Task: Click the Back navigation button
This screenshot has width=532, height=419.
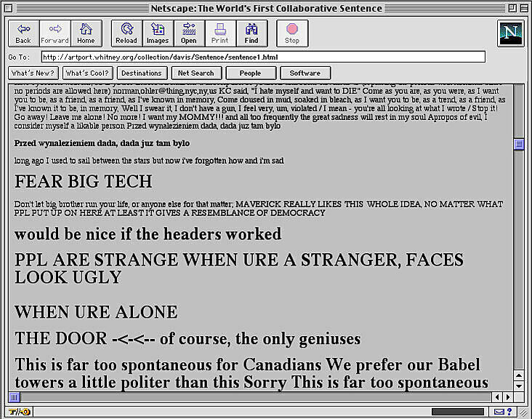Action: click(x=23, y=33)
